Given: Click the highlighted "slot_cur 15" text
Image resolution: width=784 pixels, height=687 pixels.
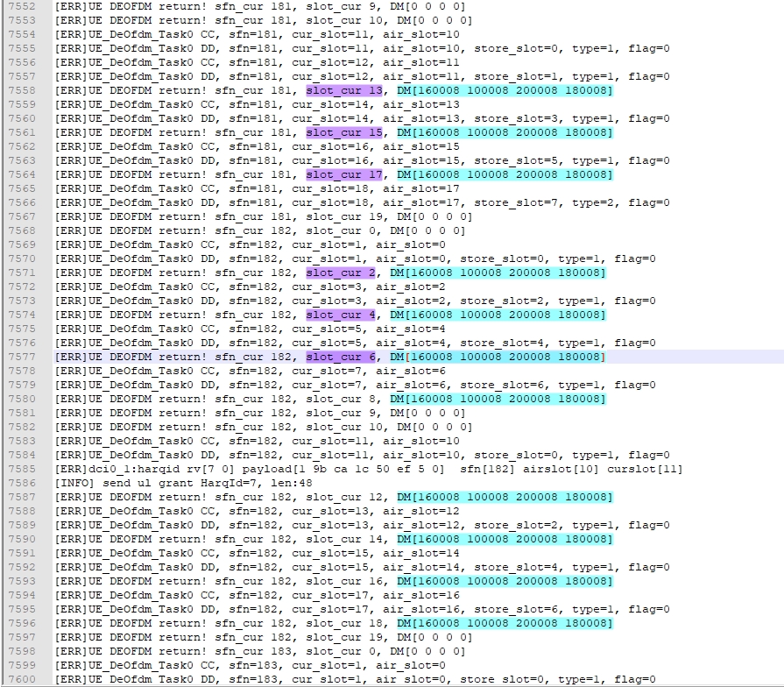Looking at the screenshot, I should pyautogui.click(x=344, y=132).
